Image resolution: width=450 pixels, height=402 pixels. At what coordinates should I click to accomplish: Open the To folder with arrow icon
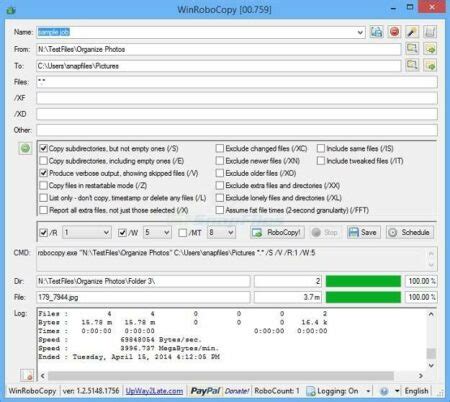(x=430, y=65)
